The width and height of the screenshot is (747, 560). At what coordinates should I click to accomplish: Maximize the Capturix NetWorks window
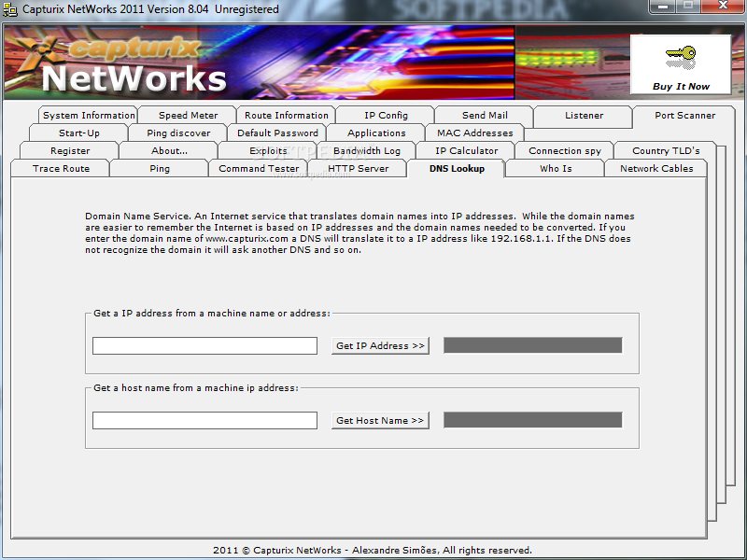pyautogui.click(x=688, y=7)
